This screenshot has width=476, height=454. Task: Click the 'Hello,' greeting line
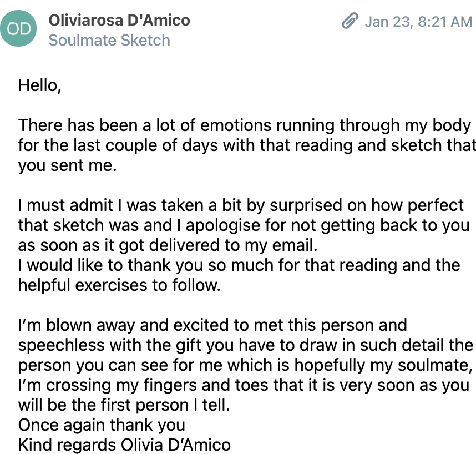tap(40, 85)
